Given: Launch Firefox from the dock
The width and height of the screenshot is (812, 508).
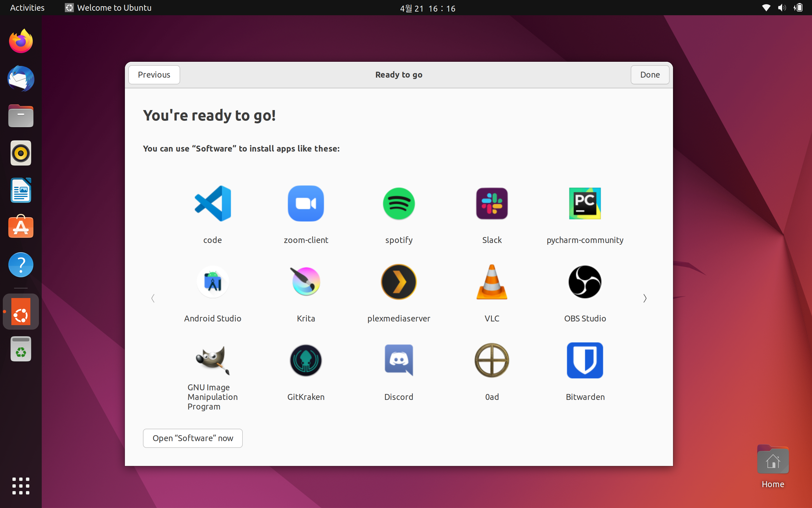Looking at the screenshot, I should [21, 41].
